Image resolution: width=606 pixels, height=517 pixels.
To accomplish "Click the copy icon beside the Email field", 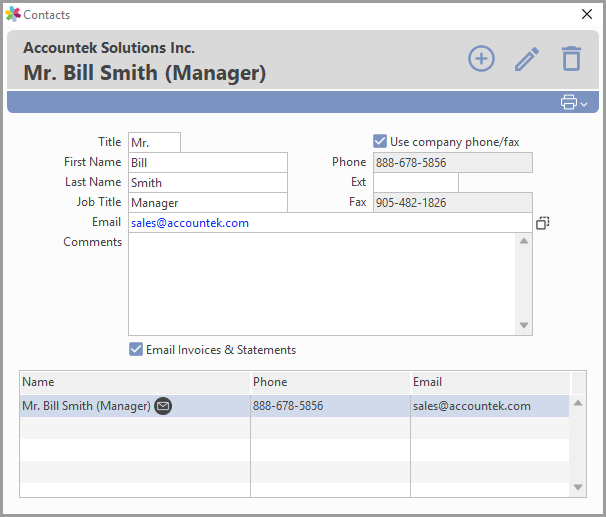I will point(543,223).
